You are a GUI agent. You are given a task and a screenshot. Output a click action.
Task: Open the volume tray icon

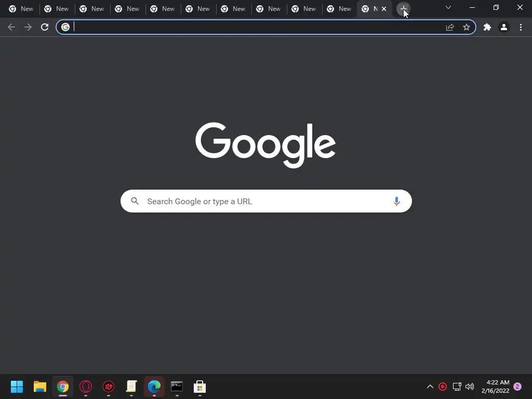(x=470, y=387)
